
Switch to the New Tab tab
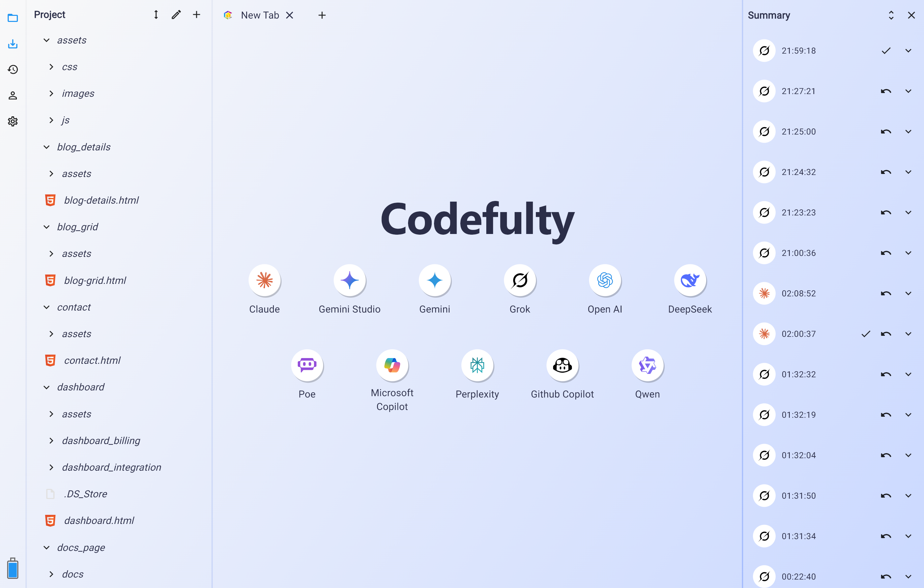[259, 16]
